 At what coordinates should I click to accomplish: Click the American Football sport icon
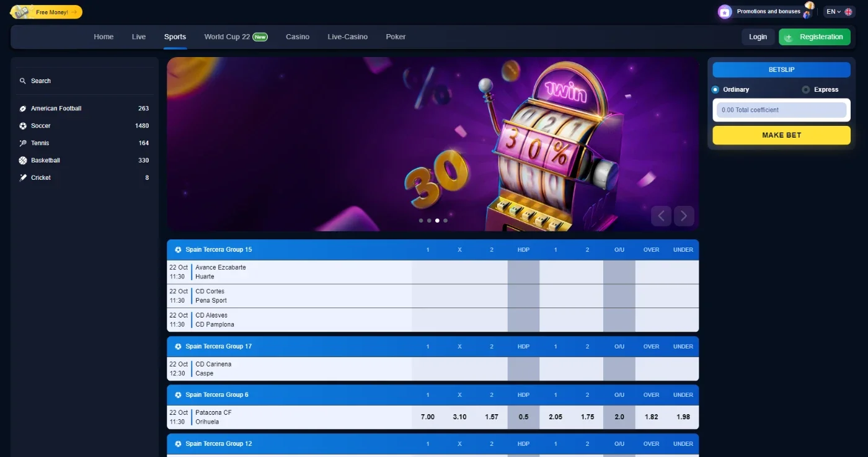[x=23, y=109]
